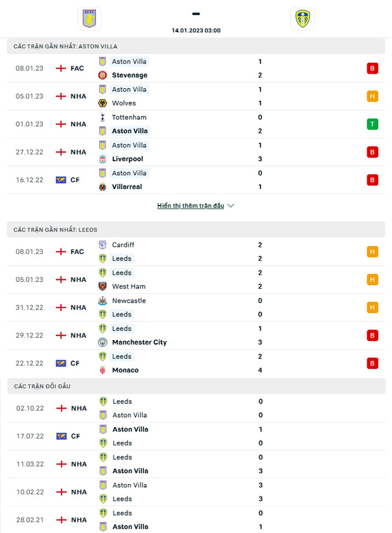Click the Leeds United crest in header

(302, 18)
